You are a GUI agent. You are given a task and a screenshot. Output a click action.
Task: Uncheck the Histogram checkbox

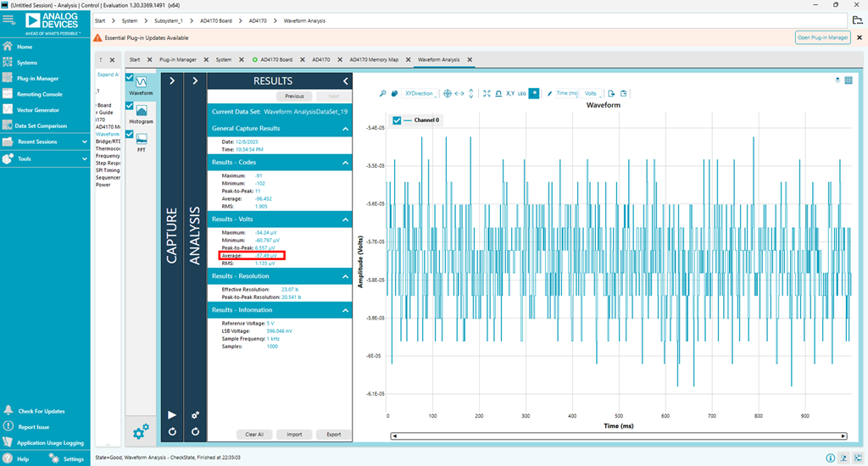pyautogui.click(x=130, y=106)
